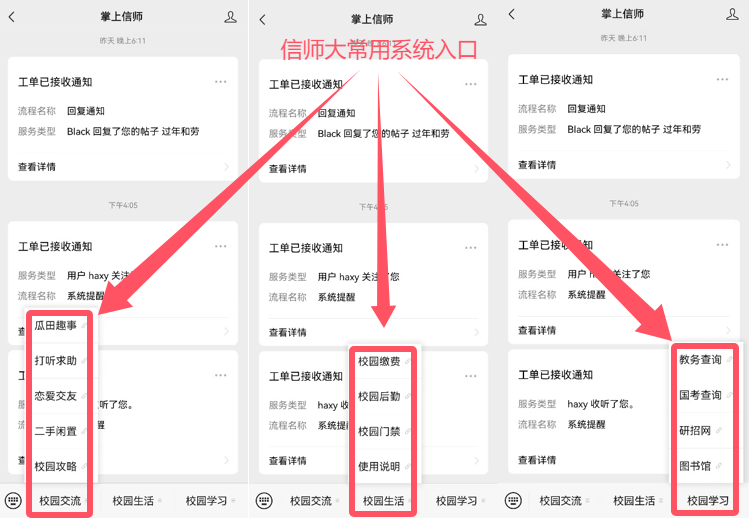Open profile icon in right phone screen

click(732, 14)
